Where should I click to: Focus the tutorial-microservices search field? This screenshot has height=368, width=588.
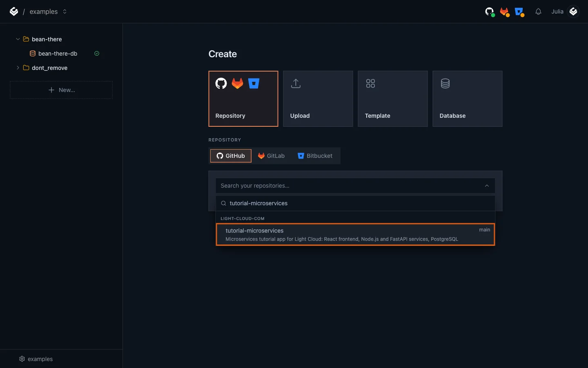355,203
